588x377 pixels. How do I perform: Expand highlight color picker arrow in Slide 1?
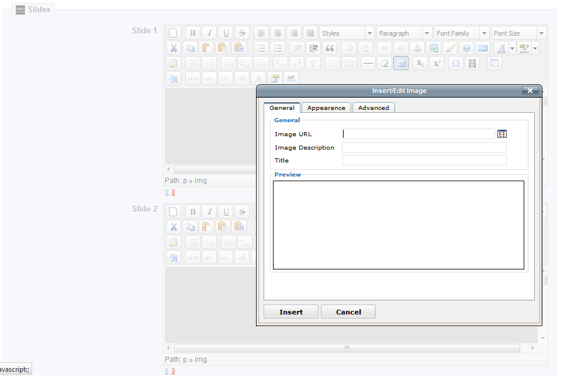coord(535,48)
